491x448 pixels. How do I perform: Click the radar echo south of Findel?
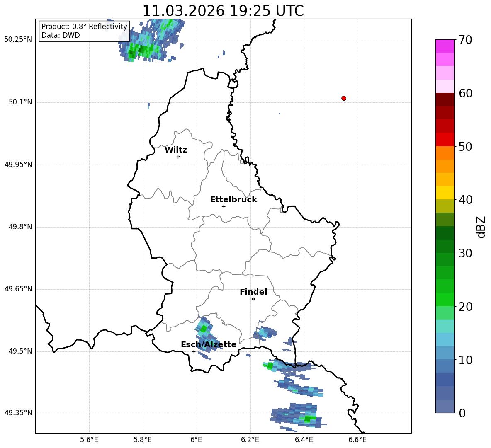coord(265,333)
